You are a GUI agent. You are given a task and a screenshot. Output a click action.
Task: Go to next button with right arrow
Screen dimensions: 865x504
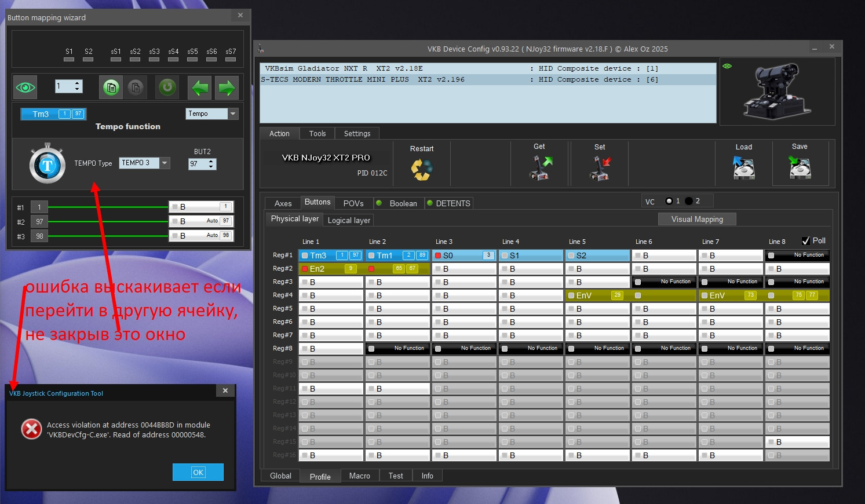227,87
